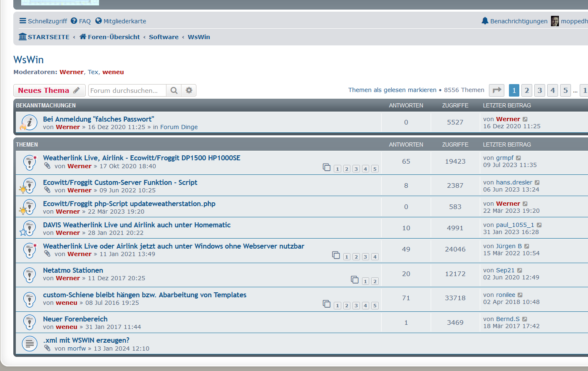This screenshot has width=588, height=371.
Task: Click the jump-to-page arrow icon
Action: click(x=496, y=90)
